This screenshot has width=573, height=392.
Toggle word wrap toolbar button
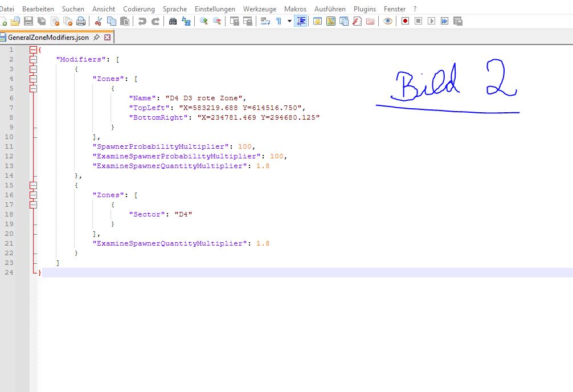(265, 21)
